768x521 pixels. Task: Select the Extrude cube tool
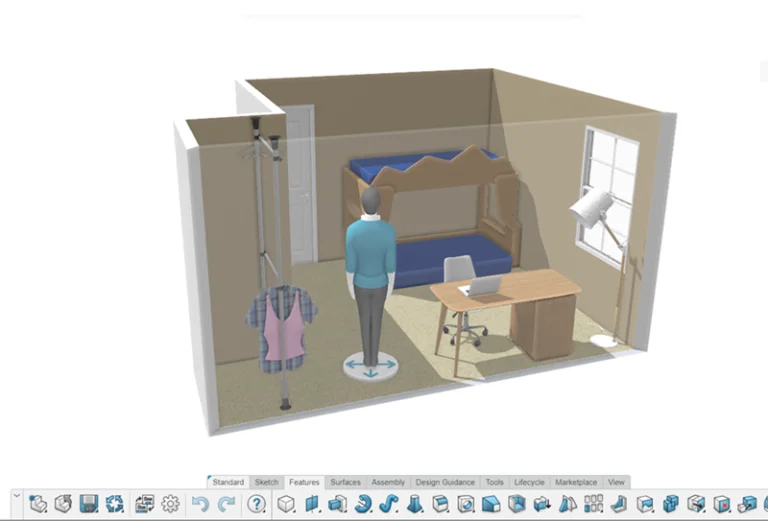point(287,504)
